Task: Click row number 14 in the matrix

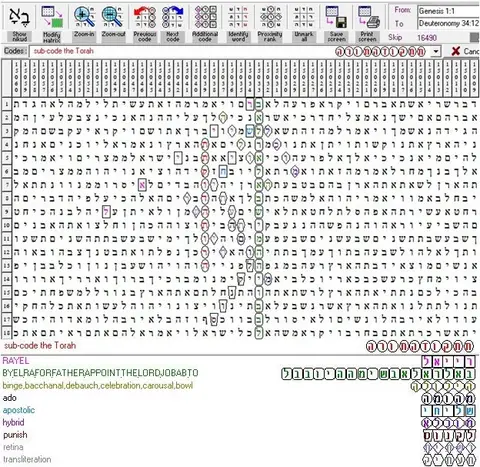Action: pos(6,279)
